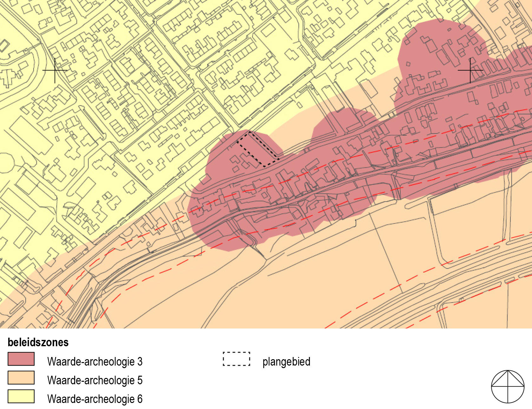Select the 'Waarde-archeologie 3' legend label
The image size is (532, 409).
click(95, 362)
